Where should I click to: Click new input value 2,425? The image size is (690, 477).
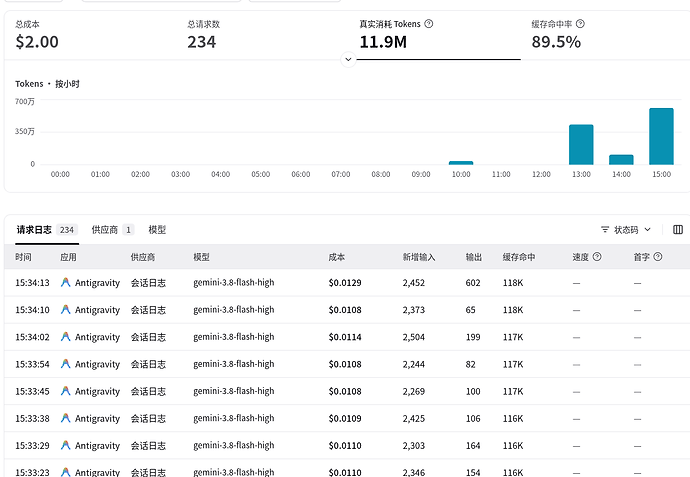[413, 418]
